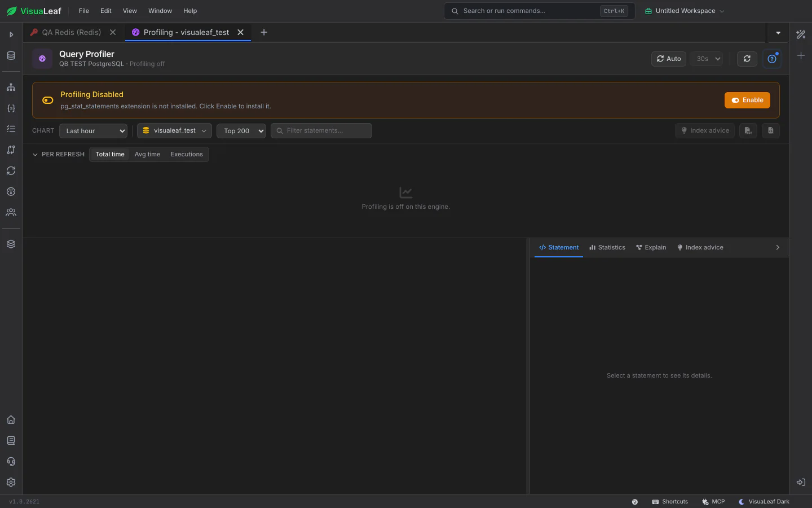Open the curly-brace variables sidebar icon
Image resolution: width=812 pixels, height=508 pixels.
tap(11, 108)
